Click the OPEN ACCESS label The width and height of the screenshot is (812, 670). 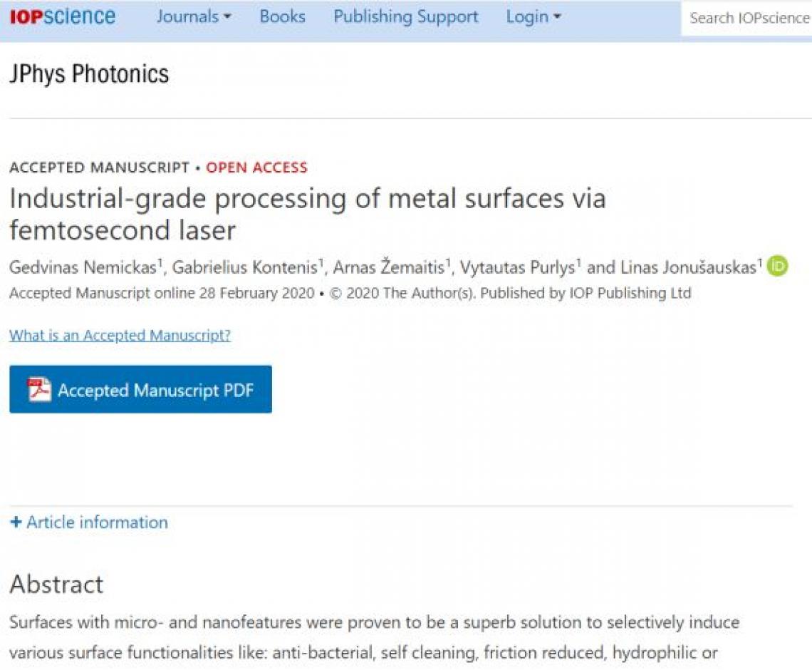[x=257, y=167]
